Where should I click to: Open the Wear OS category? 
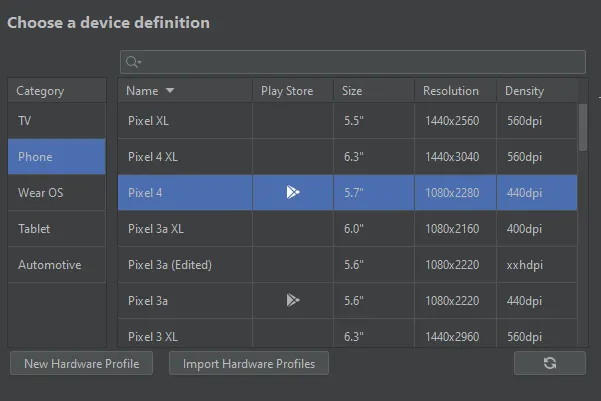click(56, 193)
